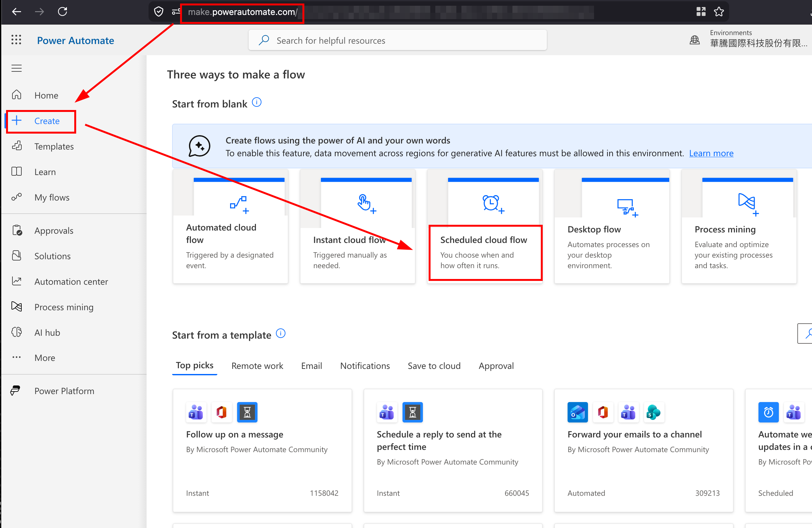Click the browser forward arrow

pyautogui.click(x=40, y=12)
